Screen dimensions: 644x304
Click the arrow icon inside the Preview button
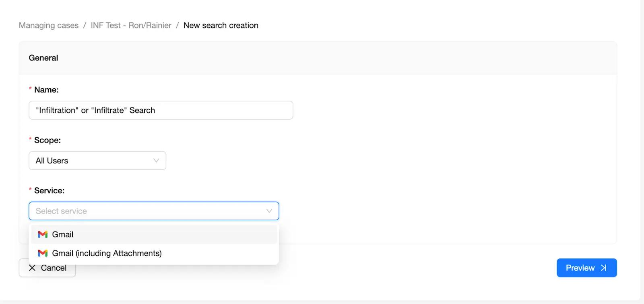coord(603,268)
